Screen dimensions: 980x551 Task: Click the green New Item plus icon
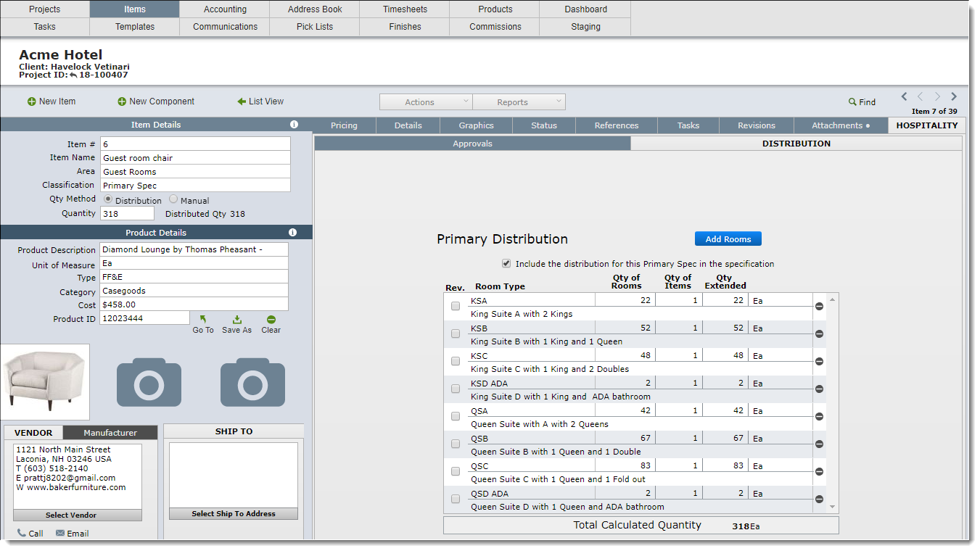[32, 101]
